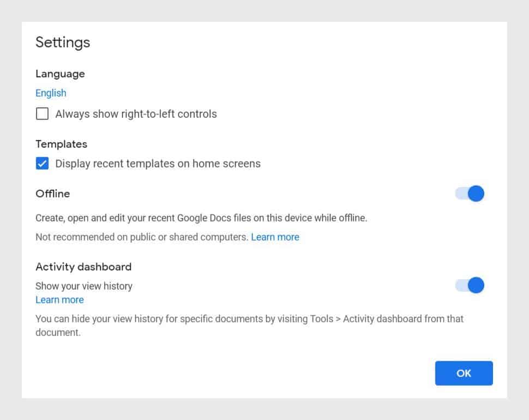Click the offline mode description text
This screenshot has height=420, width=529.
(x=202, y=218)
